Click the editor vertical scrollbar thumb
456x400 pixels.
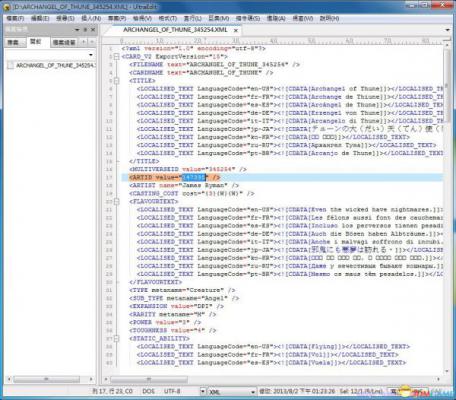pos(447,85)
